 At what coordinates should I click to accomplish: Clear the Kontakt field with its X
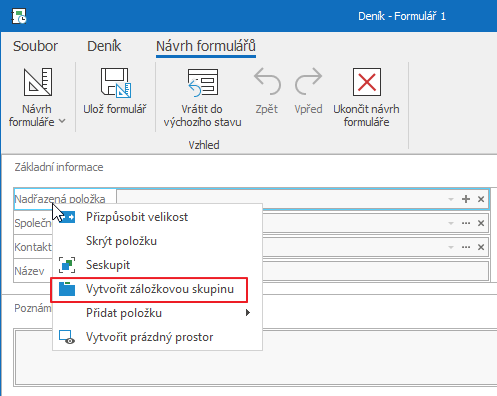pyautogui.click(x=481, y=247)
